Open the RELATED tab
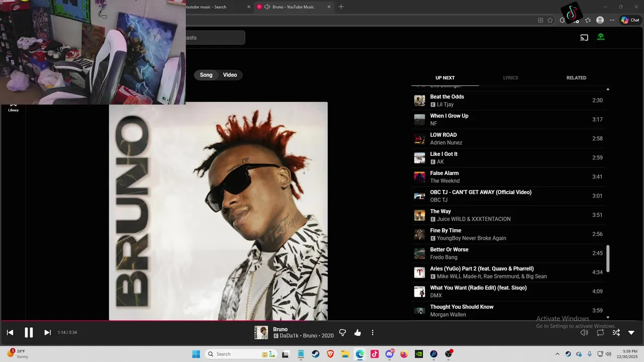644x362 pixels. (576, 78)
